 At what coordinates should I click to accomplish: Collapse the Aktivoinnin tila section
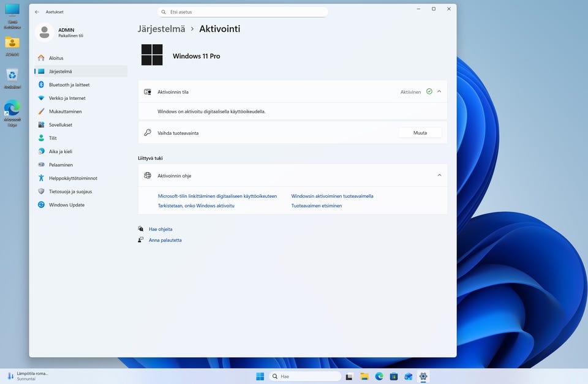[x=439, y=91]
